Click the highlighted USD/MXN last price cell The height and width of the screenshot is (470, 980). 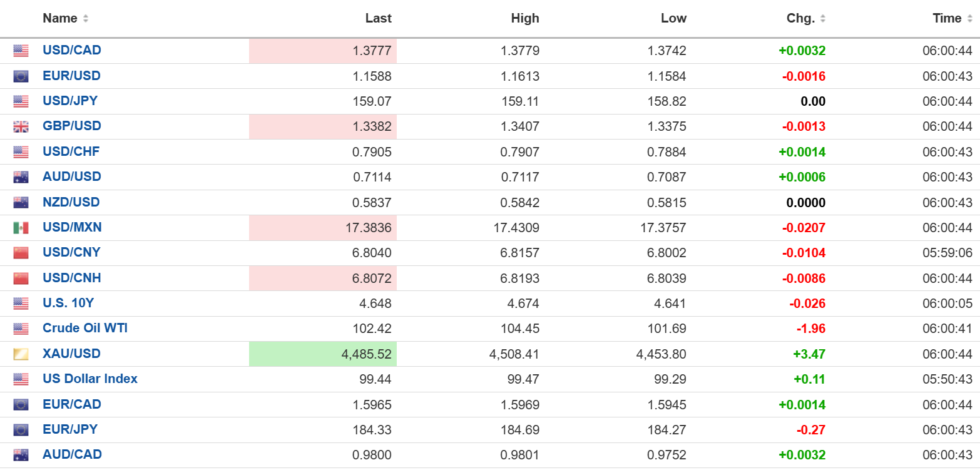(323, 228)
